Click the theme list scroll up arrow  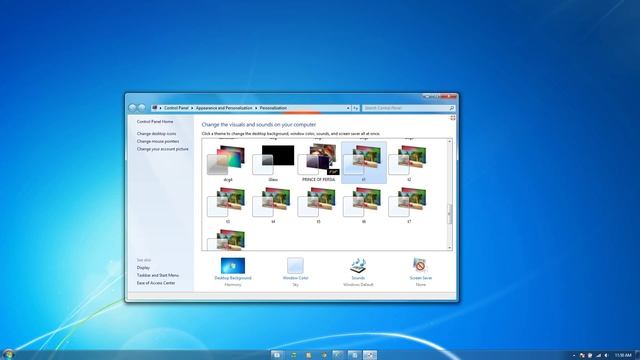click(449, 141)
